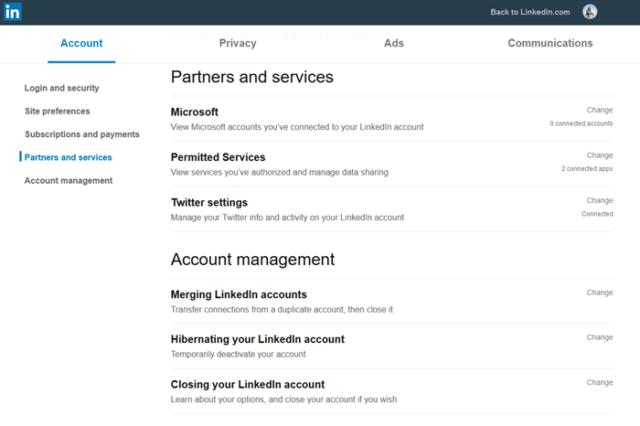The height and width of the screenshot is (426, 640).
Task: Go back to LinkedIn.com
Action: coord(530,12)
